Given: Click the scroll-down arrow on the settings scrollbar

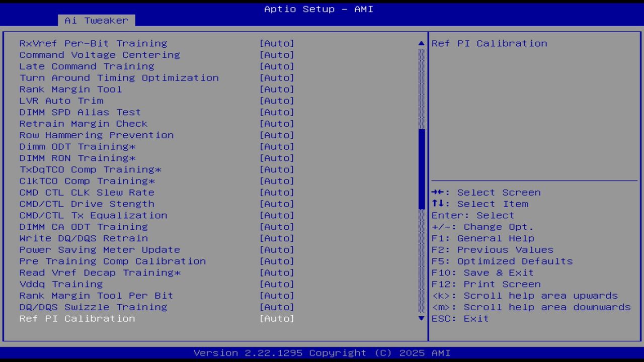Looking at the screenshot, I should (421, 318).
